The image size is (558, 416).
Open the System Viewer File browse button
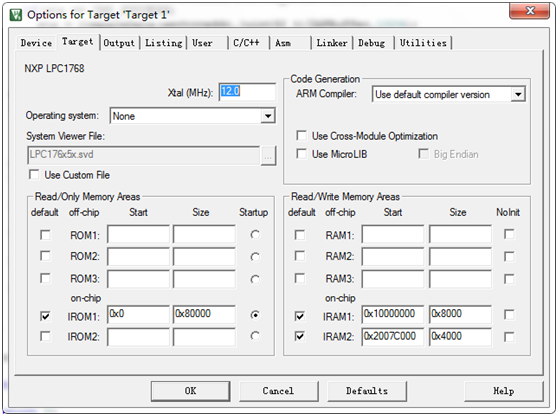268,156
